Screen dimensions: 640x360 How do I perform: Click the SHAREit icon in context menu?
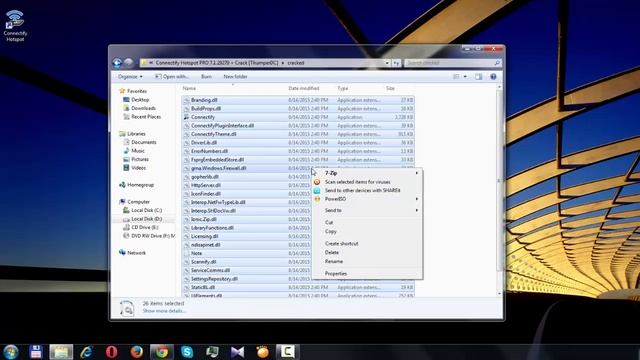click(317, 191)
